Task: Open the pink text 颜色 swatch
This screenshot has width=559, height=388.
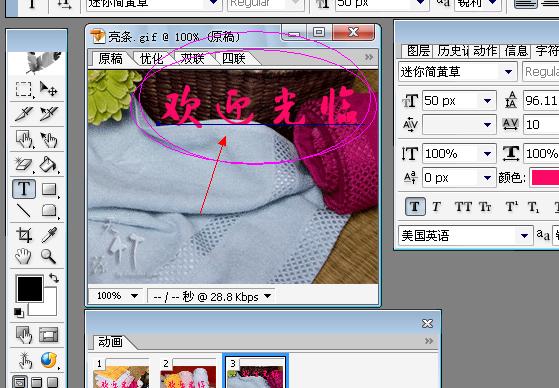Action: tap(544, 177)
